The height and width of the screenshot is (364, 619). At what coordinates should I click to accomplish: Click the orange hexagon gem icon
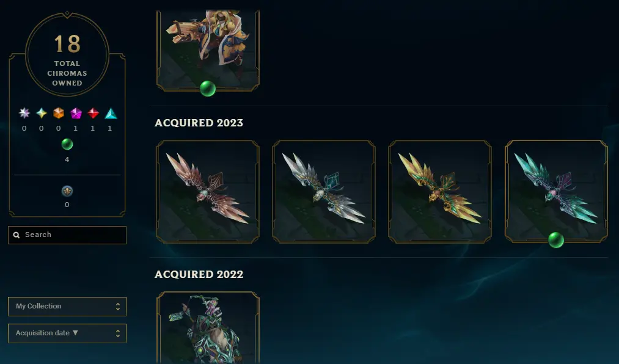[x=59, y=113]
